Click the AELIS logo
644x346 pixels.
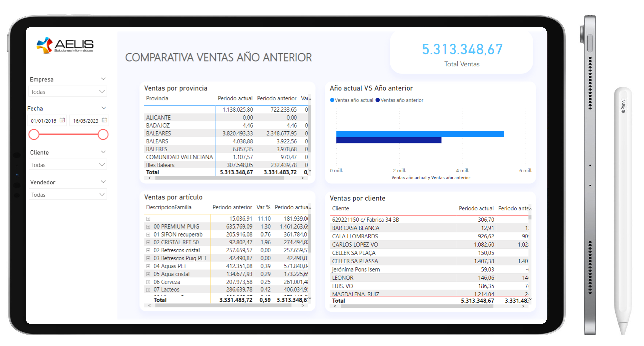[65, 45]
